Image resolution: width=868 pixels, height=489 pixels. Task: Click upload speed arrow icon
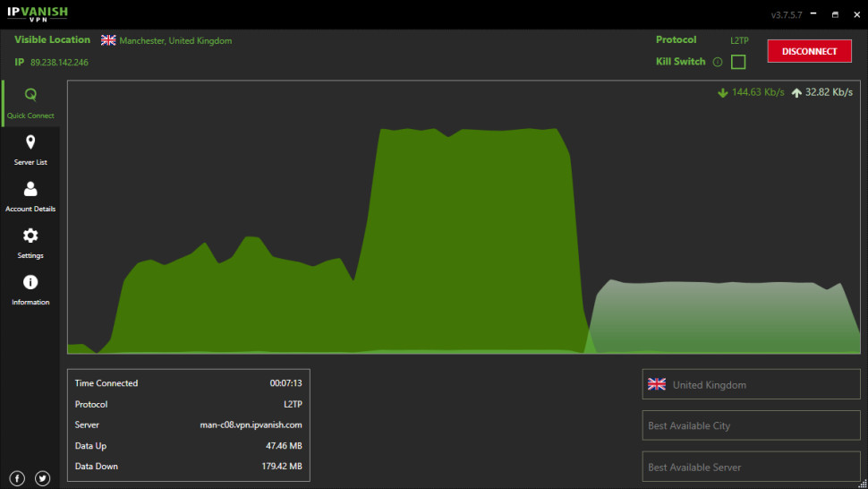[796, 92]
